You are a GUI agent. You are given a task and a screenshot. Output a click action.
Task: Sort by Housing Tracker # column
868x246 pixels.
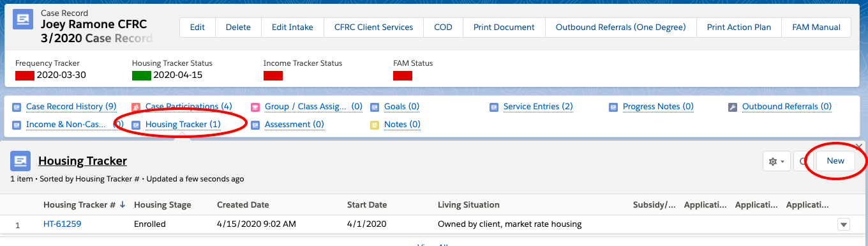(84, 205)
